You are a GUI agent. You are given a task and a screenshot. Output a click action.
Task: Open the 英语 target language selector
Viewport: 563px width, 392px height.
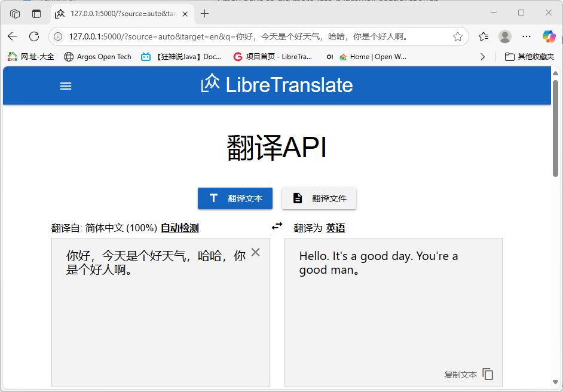click(336, 228)
